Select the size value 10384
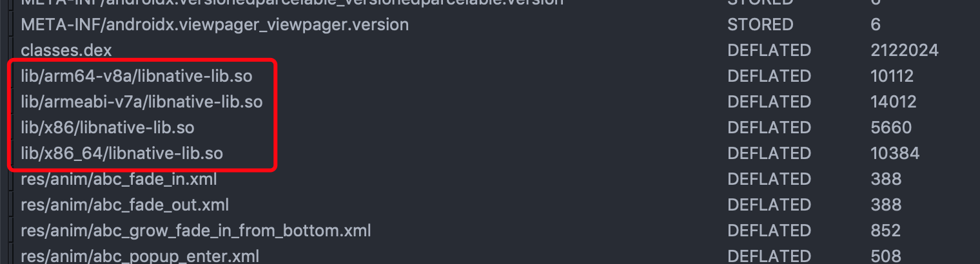This screenshot has height=264, width=980. (894, 153)
